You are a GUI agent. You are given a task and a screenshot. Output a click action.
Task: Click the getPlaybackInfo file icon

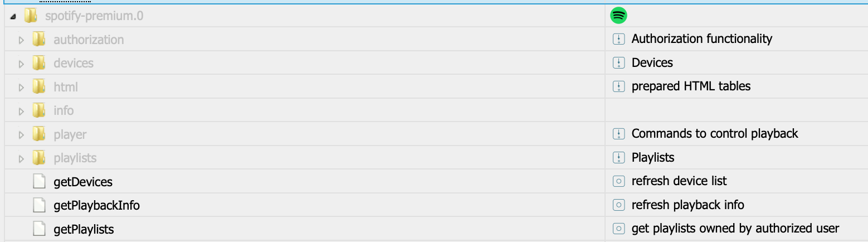coord(38,205)
